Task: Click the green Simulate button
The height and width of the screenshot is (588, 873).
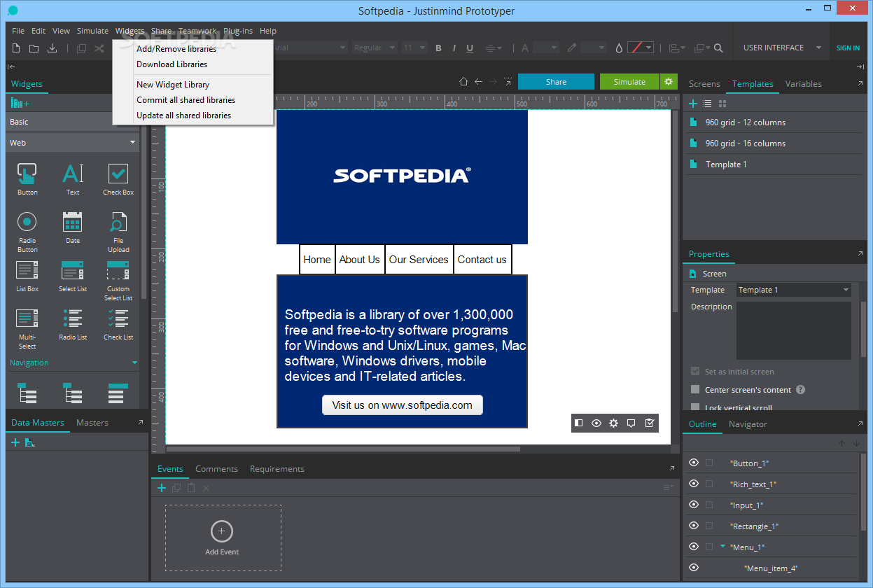Action: (x=629, y=82)
